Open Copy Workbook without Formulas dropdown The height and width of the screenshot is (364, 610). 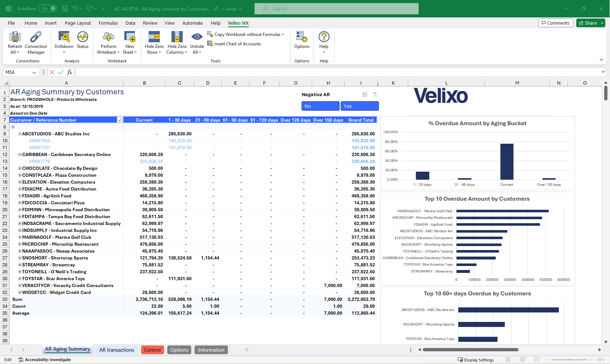pos(283,34)
